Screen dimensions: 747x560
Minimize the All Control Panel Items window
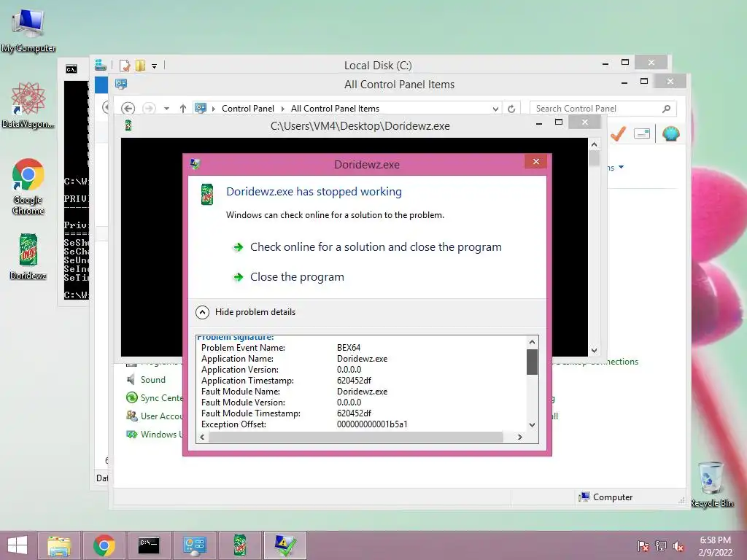(624, 82)
